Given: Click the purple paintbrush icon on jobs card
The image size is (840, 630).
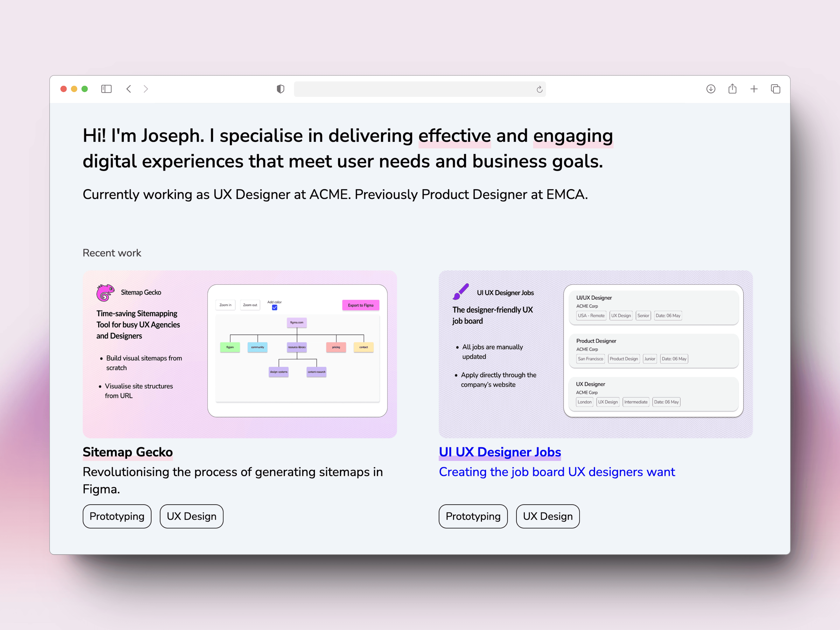Looking at the screenshot, I should [x=460, y=292].
